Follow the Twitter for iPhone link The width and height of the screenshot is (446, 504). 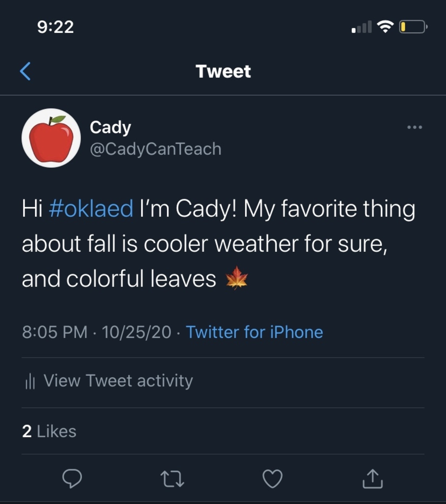(x=254, y=332)
